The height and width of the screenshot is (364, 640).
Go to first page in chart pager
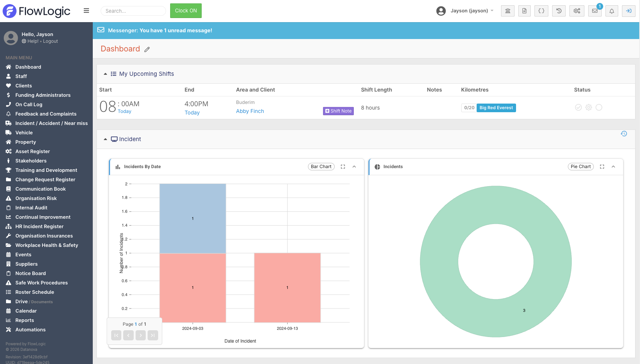point(116,335)
